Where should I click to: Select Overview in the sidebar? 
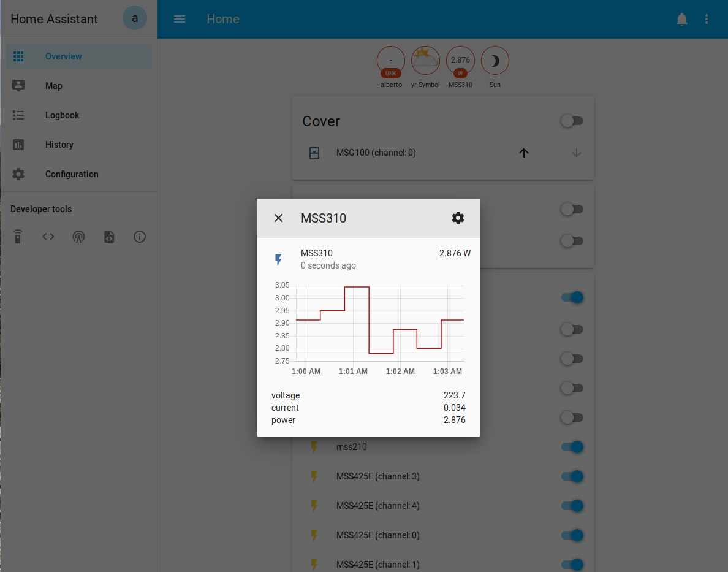(x=79, y=56)
